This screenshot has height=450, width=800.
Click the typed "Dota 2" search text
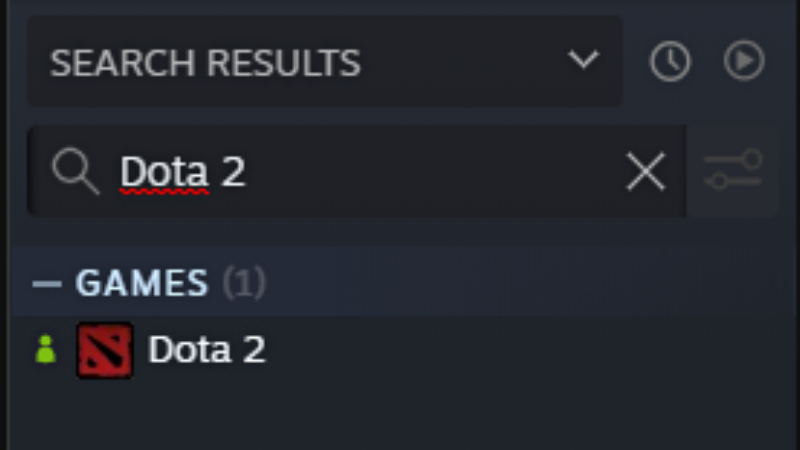pyautogui.click(x=183, y=172)
